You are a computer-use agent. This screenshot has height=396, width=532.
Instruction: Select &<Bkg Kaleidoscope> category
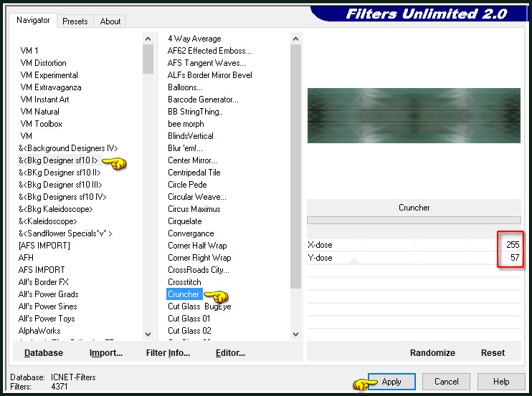coord(56,209)
